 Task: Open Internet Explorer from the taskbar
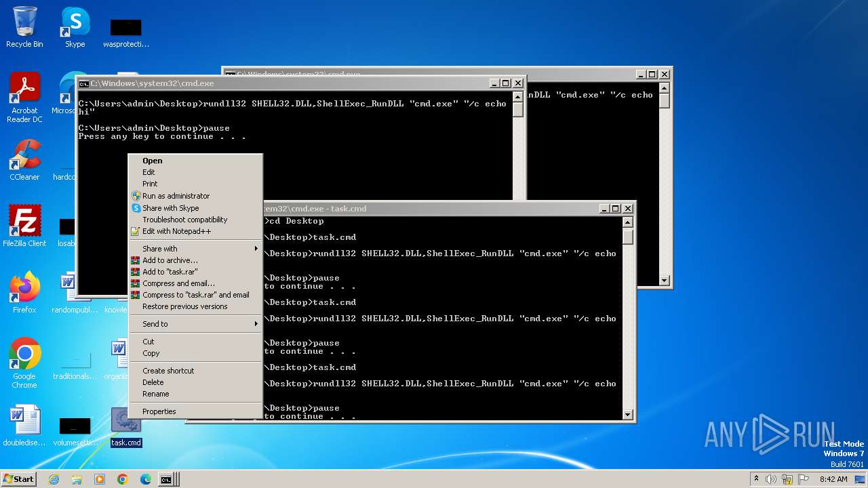point(54,479)
